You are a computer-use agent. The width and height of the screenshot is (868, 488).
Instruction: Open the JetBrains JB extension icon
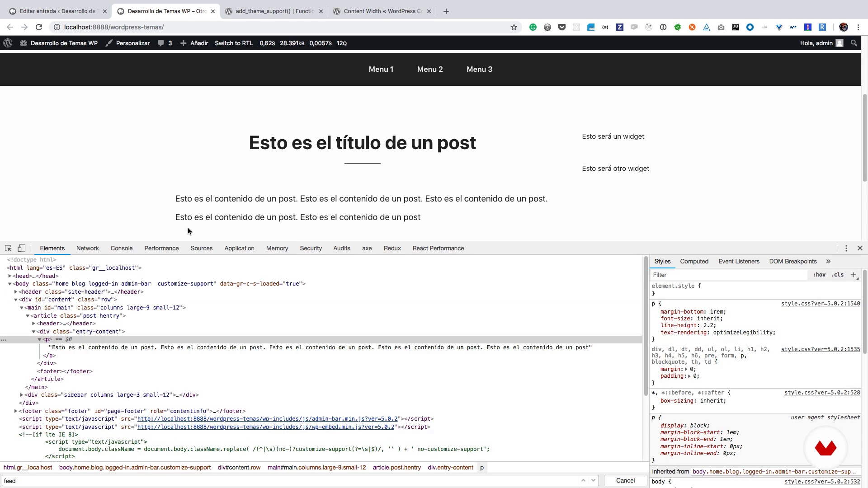pos(736,27)
